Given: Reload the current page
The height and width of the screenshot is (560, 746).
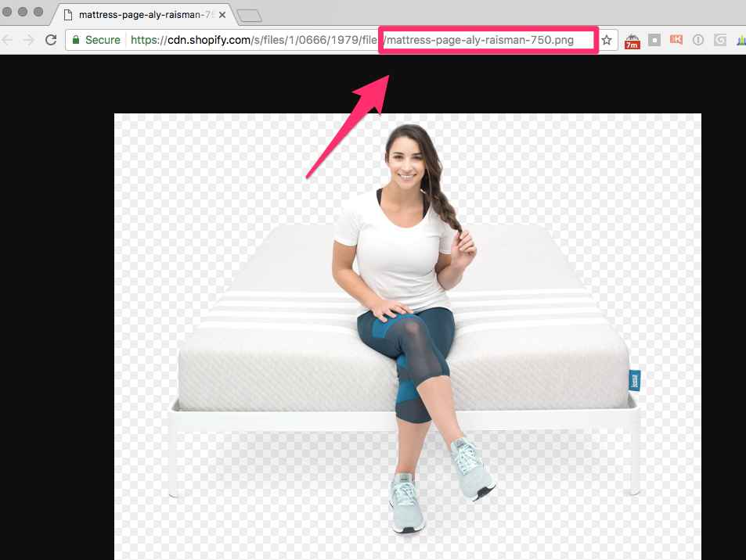Looking at the screenshot, I should tap(50, 40).
